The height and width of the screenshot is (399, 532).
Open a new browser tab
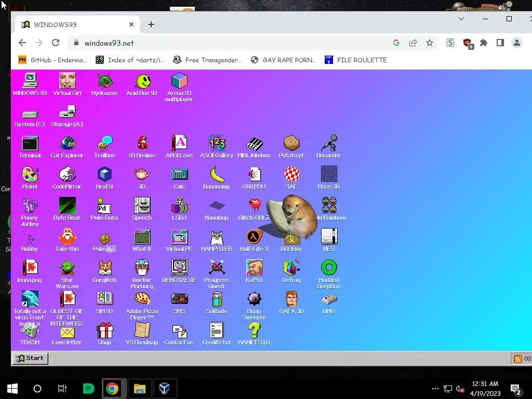[151, 24]
